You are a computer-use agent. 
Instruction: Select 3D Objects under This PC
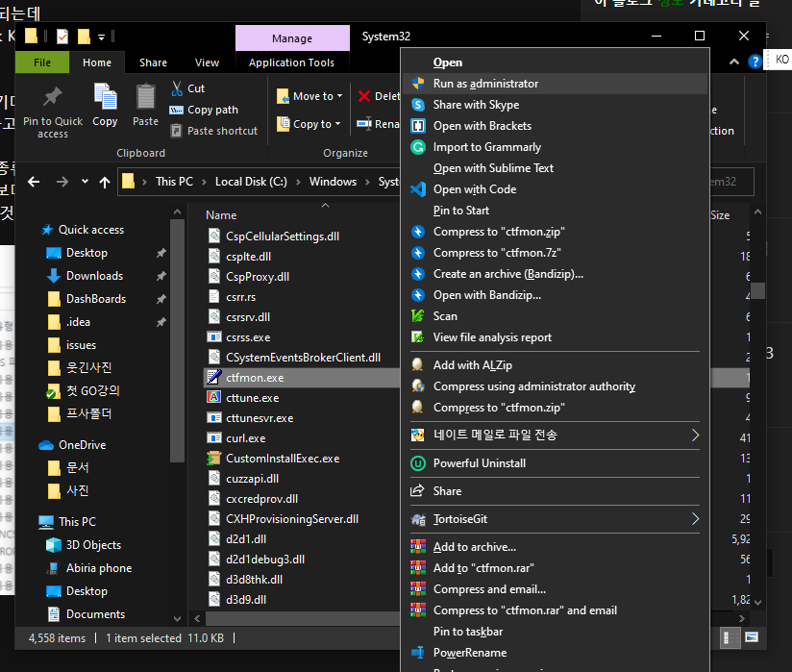click(93, 545)
